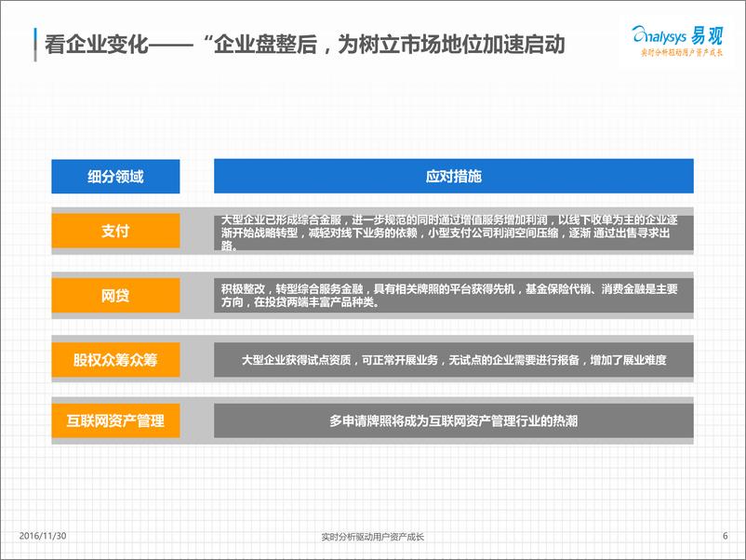Select the orange 支付 label

tap(115, 231)
